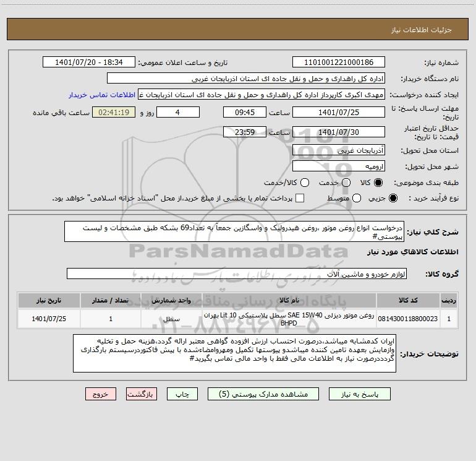This screenshot has width=476, height=461.
Task: Click the اطلاعات کالاهای مورد نیاز heading
Action: [413, 252]
